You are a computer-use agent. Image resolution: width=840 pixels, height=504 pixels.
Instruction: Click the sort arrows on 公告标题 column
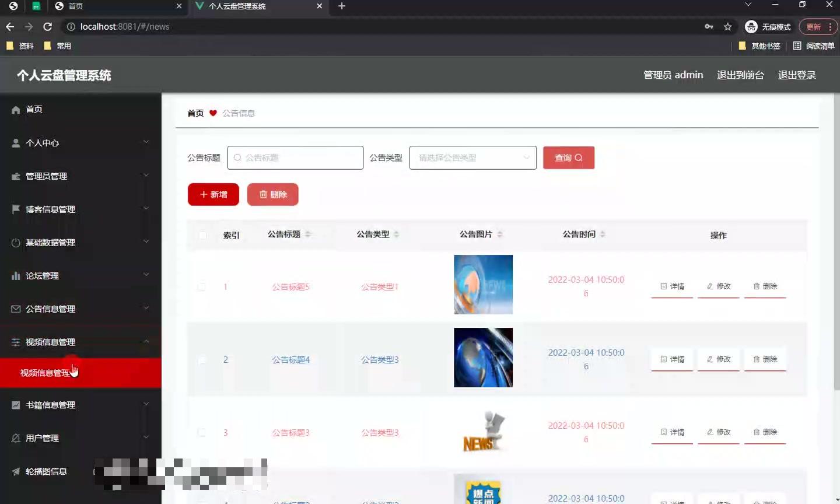(308, 235)
